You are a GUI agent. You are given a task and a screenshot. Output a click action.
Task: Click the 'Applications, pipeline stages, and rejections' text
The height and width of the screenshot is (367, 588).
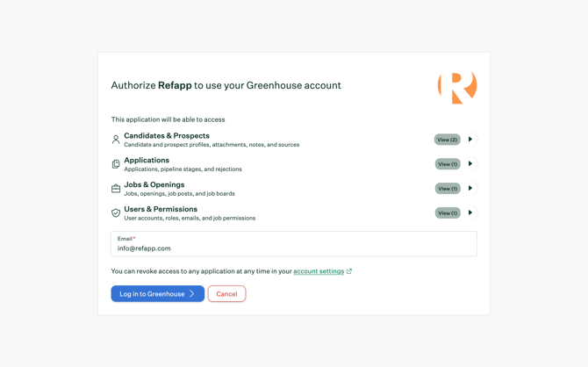(183, 169)
